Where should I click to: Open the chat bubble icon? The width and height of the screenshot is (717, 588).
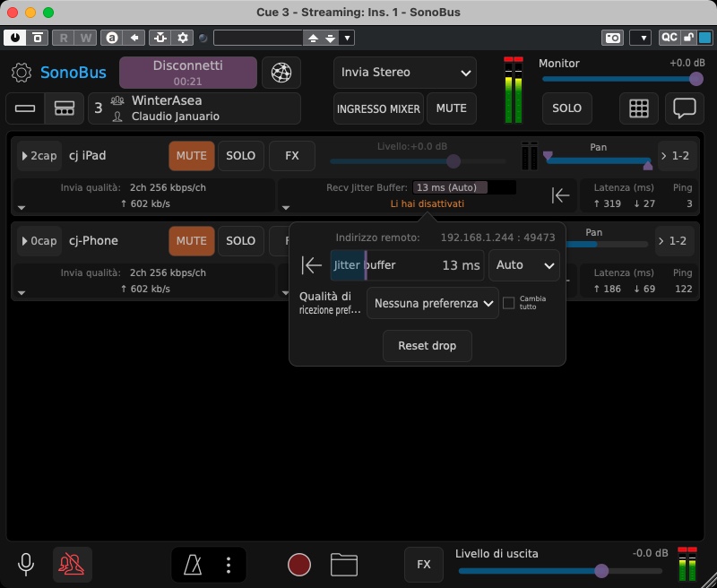(685, 108)
